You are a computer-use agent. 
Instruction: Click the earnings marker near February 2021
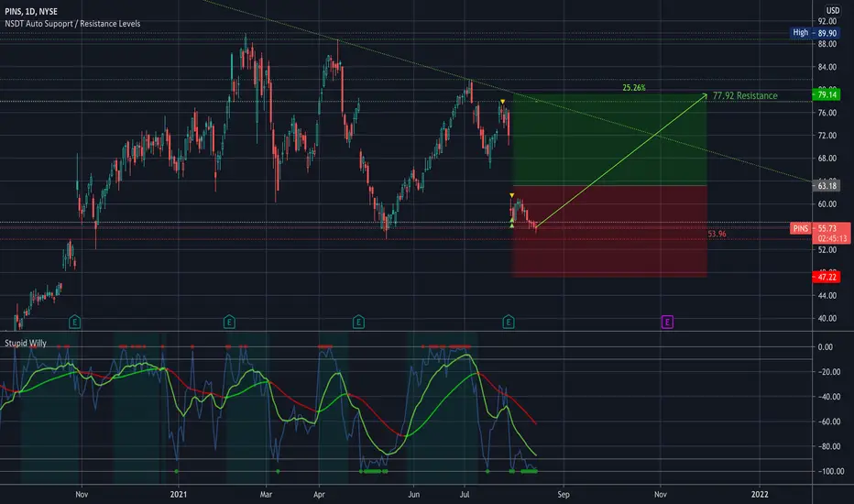pos(229,322)
